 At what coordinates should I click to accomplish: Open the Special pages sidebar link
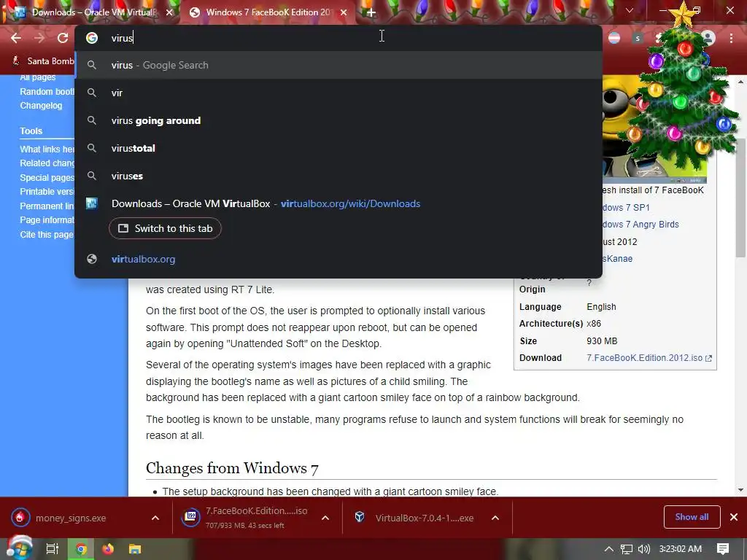47,178
